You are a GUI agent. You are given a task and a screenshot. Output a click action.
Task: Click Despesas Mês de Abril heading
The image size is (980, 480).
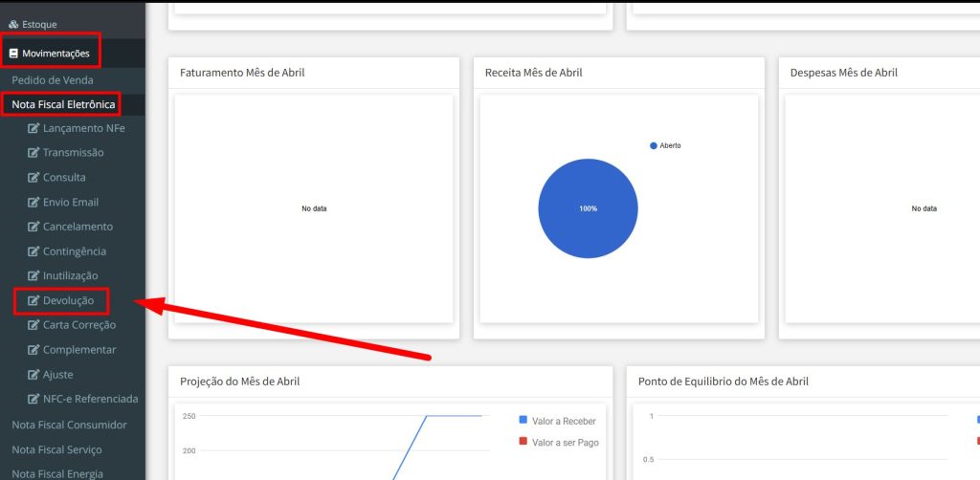tap(844, 73)
